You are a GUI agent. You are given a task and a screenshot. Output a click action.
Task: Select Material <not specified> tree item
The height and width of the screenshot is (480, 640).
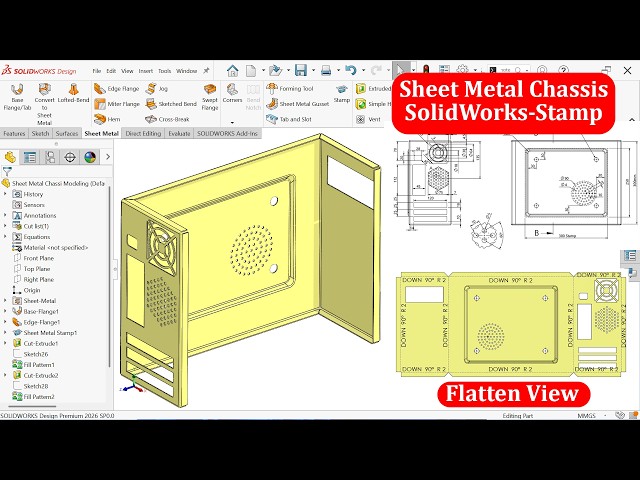(x=50, y=247)
